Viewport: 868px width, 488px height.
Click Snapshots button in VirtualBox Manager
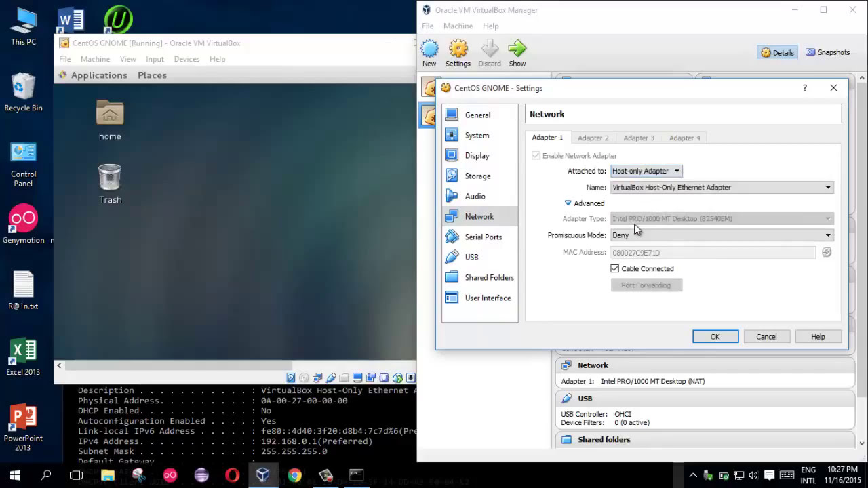(827, 52)
